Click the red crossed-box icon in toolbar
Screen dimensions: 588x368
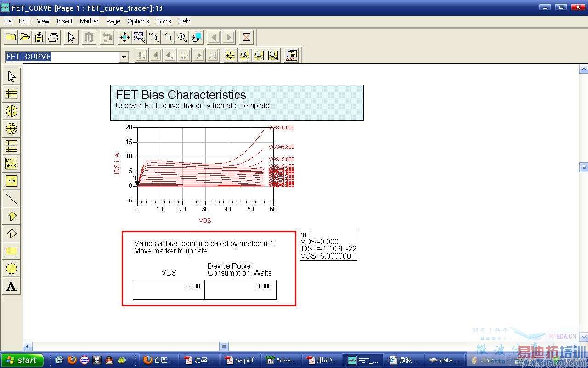(247, 37)
